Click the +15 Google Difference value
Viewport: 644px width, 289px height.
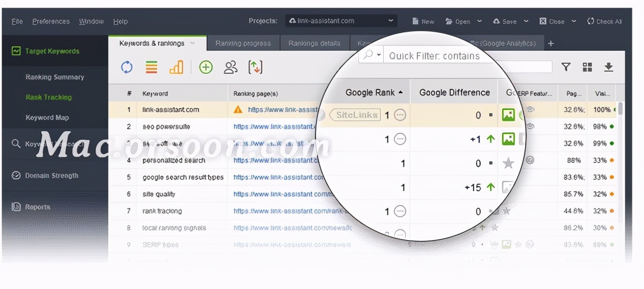point(472,188)
